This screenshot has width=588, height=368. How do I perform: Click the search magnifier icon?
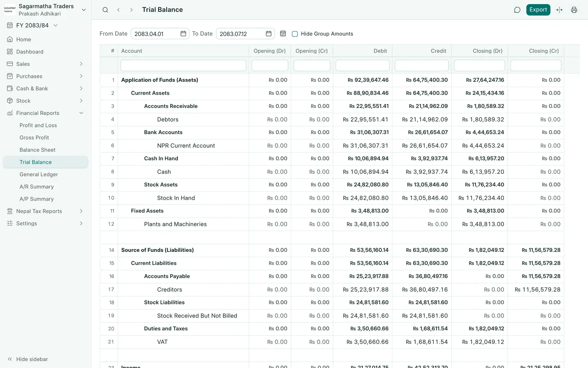[x=105, y=10]
